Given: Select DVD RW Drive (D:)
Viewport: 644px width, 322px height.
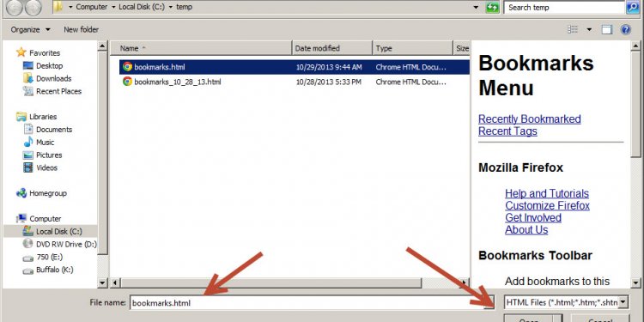Looking at the screenshot, I should [66, 244].
